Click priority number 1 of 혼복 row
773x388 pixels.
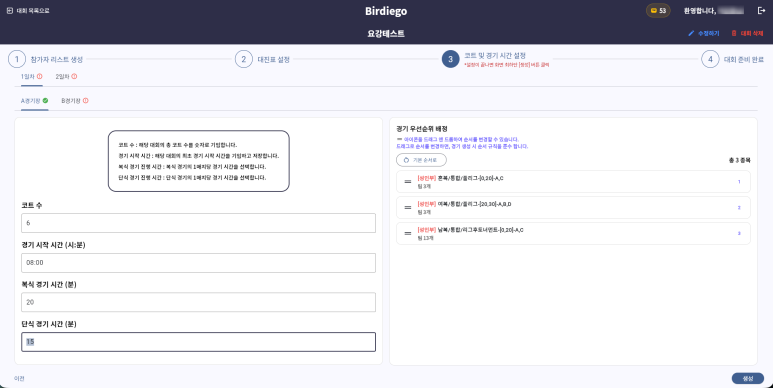pos(739,182)
